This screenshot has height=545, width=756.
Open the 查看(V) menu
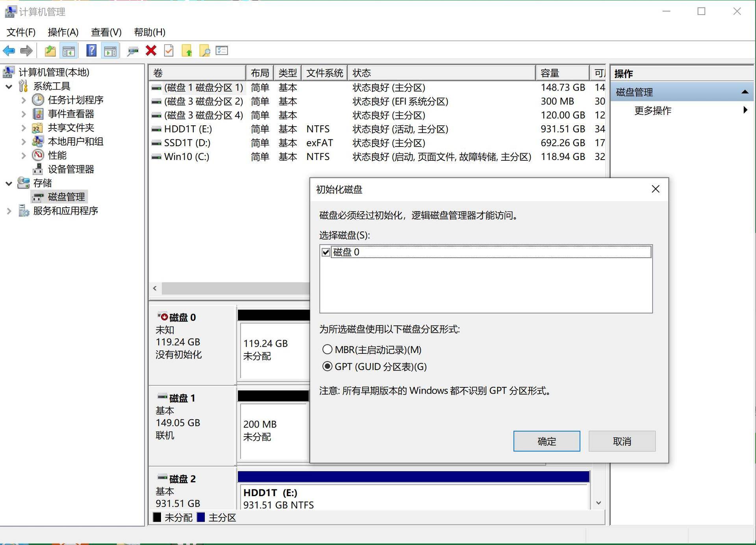(106, 32)
